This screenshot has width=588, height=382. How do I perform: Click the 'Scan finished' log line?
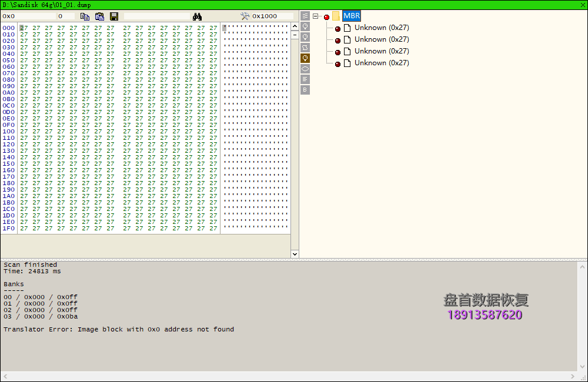point(31,264)
